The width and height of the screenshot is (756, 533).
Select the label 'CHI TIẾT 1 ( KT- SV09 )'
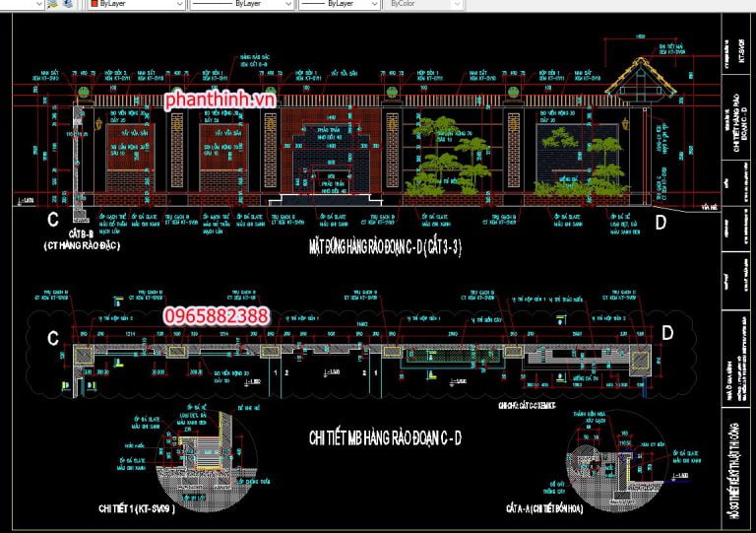[x=137, y=509]
